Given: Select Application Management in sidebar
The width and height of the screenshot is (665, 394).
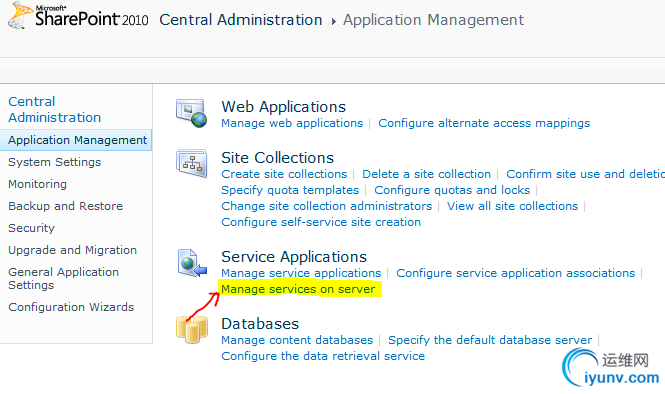Looking at the screenshot, I should 76,140.
